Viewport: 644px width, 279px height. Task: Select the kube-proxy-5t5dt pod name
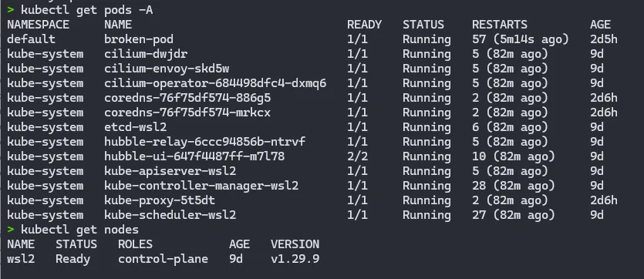coord(160,200)
